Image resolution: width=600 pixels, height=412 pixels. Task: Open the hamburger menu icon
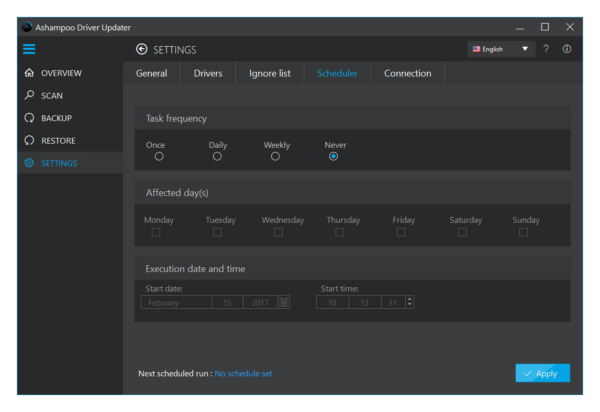[x=29, y=49]
